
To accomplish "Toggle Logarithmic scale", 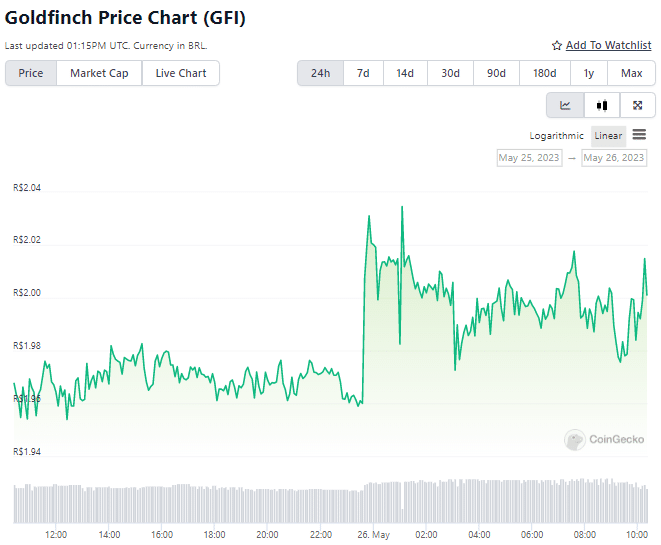I will (x=556, y=136).
